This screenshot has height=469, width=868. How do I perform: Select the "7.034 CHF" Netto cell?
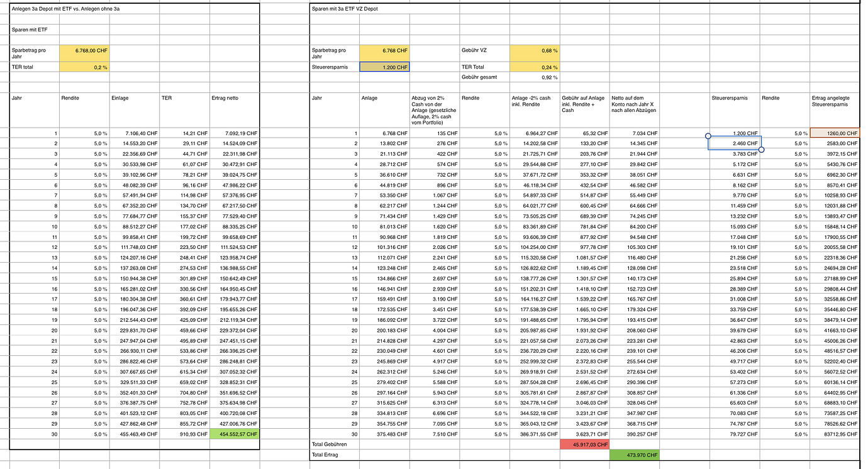(635, 133)
